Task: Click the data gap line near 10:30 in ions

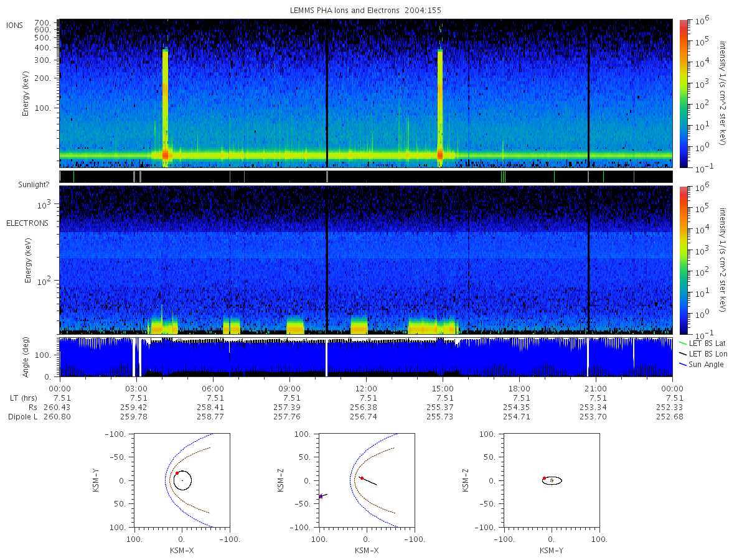Action: [x=327, y=93]
